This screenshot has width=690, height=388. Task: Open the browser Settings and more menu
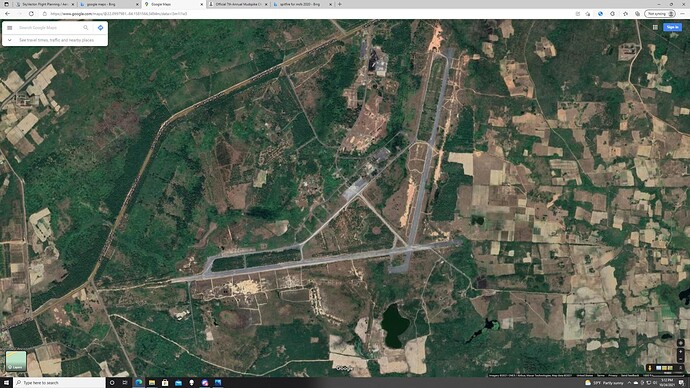[x=683, y=14]
